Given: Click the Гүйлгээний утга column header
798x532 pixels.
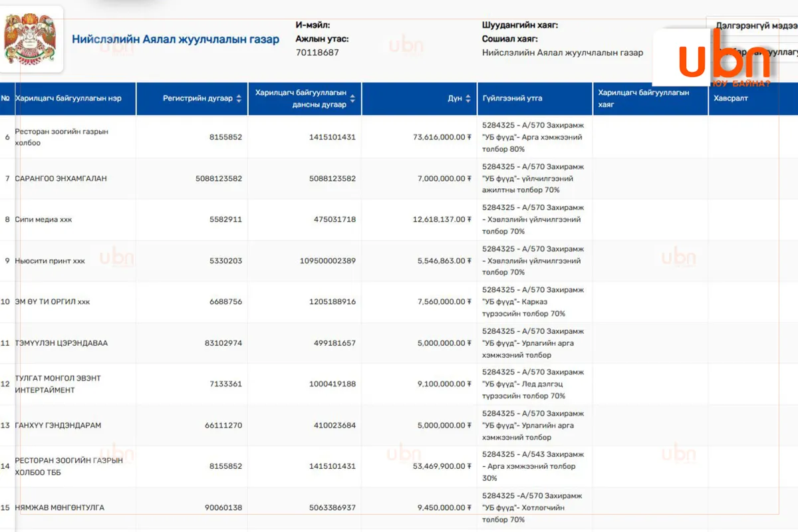Looking at the screenshot, I should 512,98.
